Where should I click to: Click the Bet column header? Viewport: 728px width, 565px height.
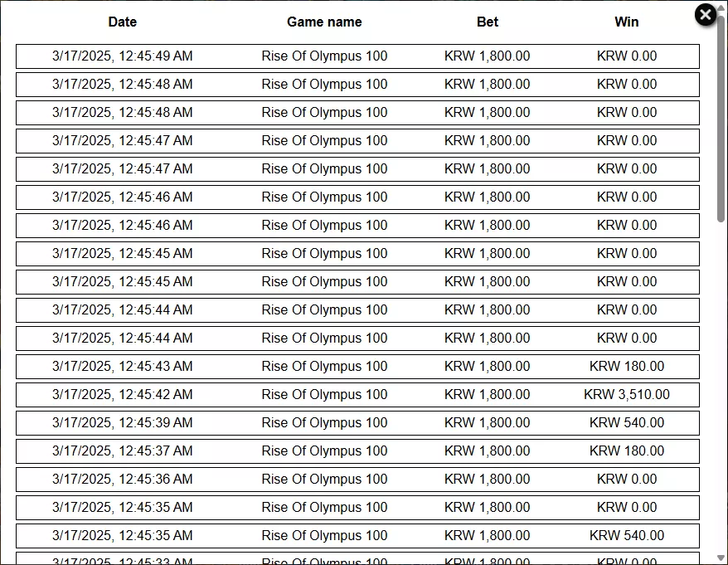click(488, 22)
